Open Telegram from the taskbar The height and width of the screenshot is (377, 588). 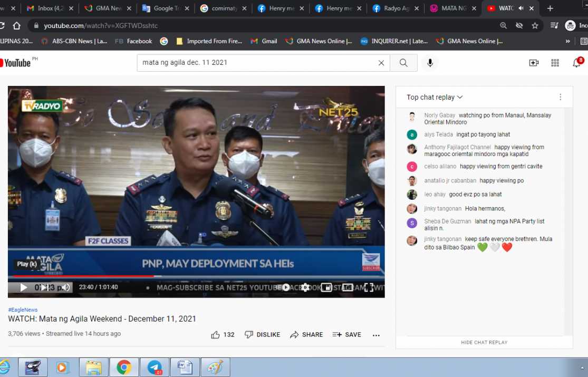tap(155, 367)
